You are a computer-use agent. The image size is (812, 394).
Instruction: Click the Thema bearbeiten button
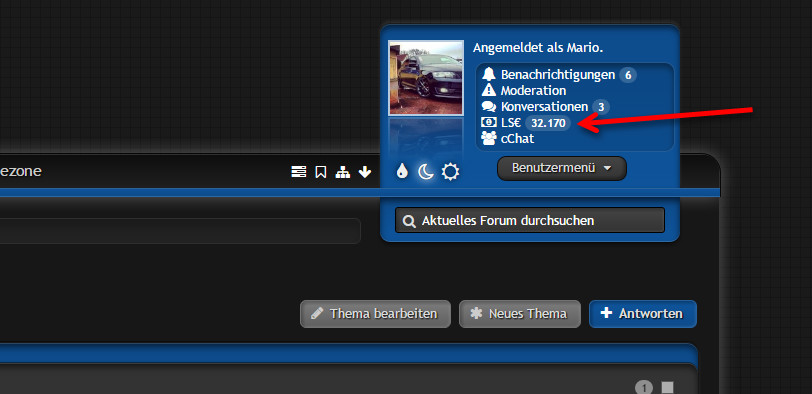pos(375,314)
